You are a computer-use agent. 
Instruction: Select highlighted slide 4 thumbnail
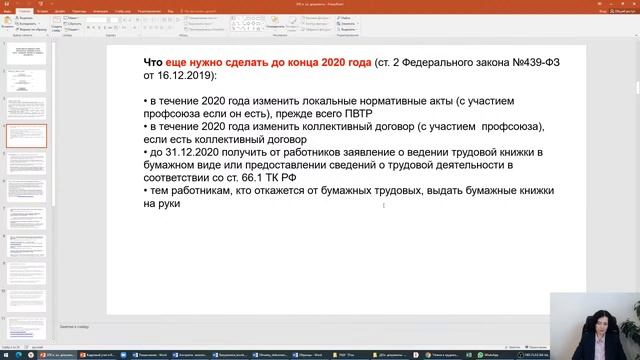pyautogui.click(x=27, y=136)
